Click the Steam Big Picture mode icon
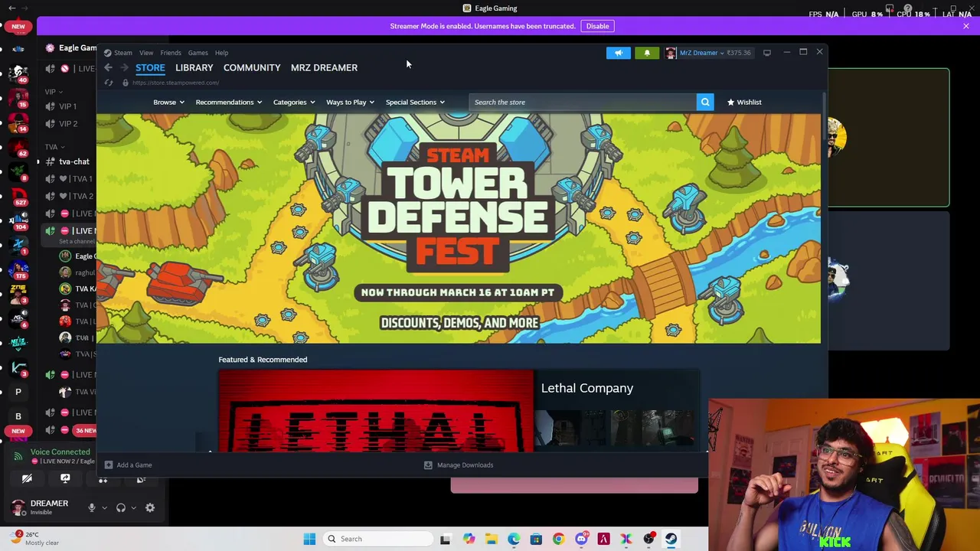 point(766,53)
